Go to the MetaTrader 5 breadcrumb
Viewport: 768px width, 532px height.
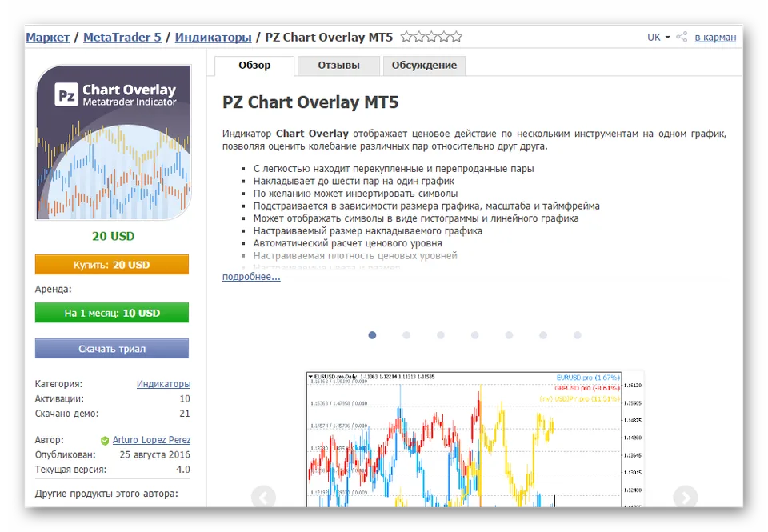click(x=122, y=38)
